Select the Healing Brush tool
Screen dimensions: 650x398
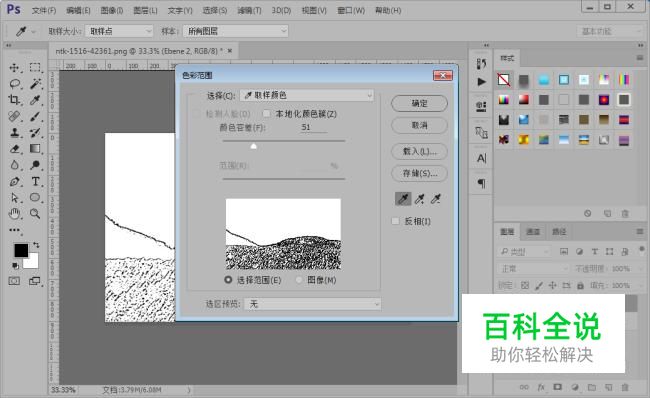15,116
